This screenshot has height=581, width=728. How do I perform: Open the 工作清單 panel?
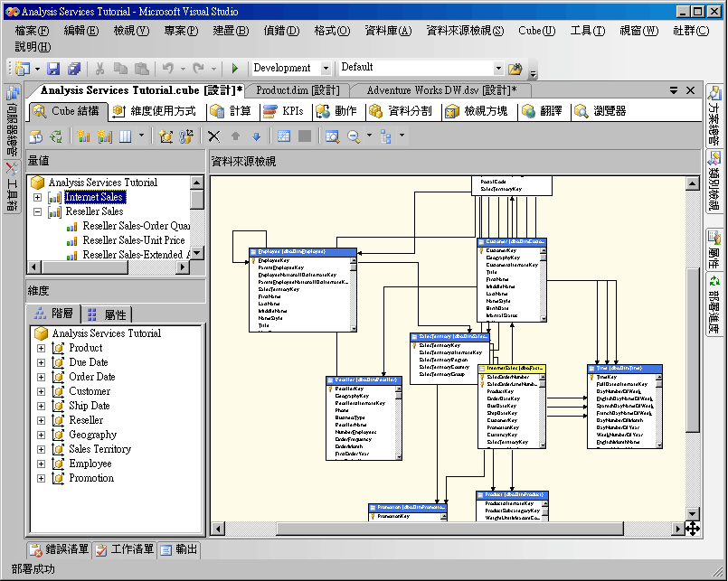click(x=125, y=549)
